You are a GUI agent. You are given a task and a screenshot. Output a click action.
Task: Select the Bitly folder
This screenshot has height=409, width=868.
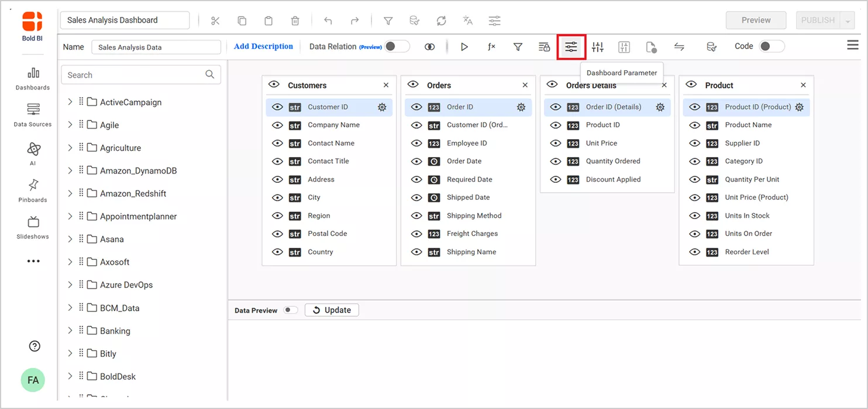pos(108,353)
